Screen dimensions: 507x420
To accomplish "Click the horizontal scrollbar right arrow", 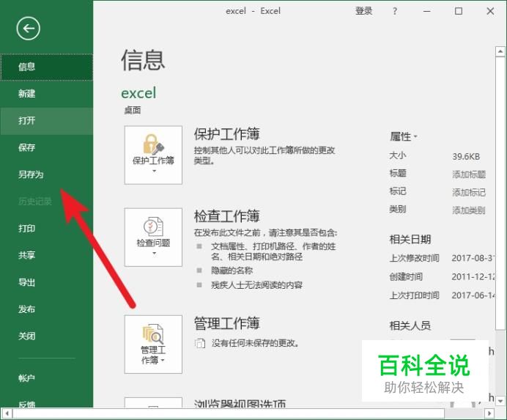I will [x=490, y=413].
